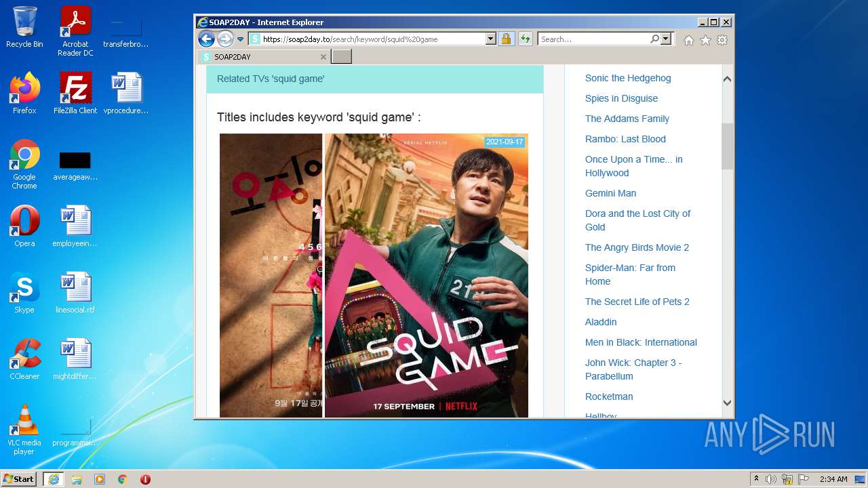Image resolution: width=868 pixels, height=488 pixels.
Task: Go forward with IE forward arrow
Action: (x=225, y=39)
